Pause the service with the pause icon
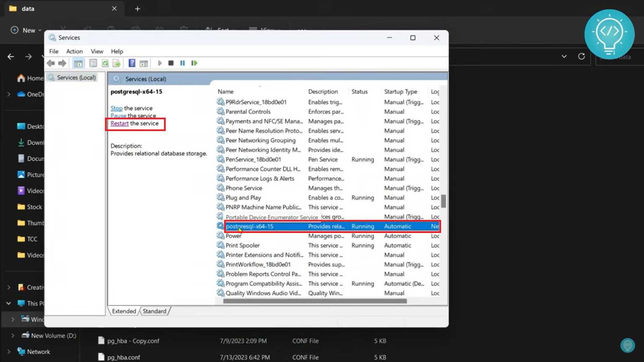The image size is (644, 362). point(182,63)
